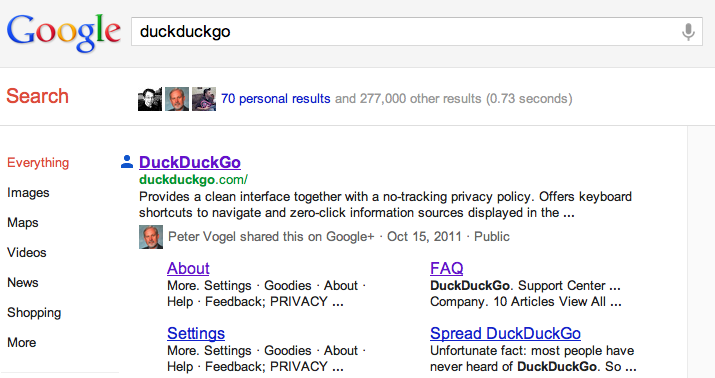Switch to Shopping results
The height and width of the screenshot is (378, 715).
34,313
